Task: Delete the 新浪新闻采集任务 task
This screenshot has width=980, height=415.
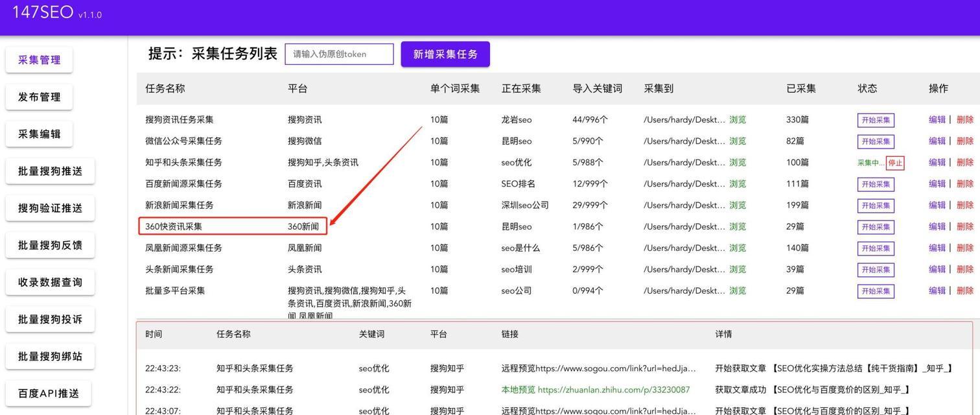Action: (x=965, y=205)
